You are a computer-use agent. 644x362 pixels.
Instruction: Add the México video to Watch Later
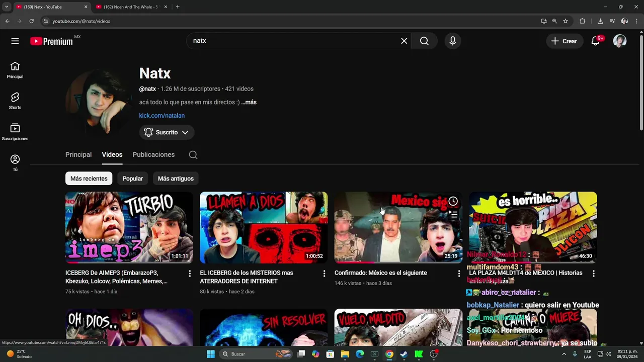pyautogui.click(x=453, y=202)
